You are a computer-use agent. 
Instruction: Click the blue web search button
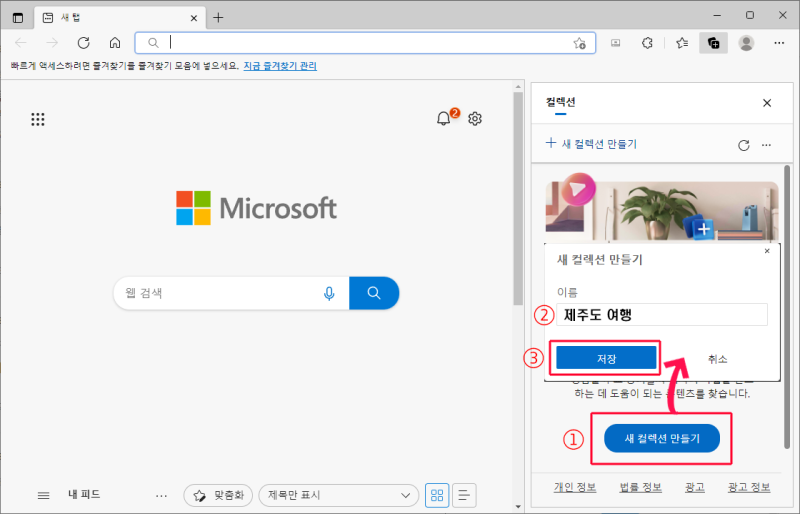point(374,293)
